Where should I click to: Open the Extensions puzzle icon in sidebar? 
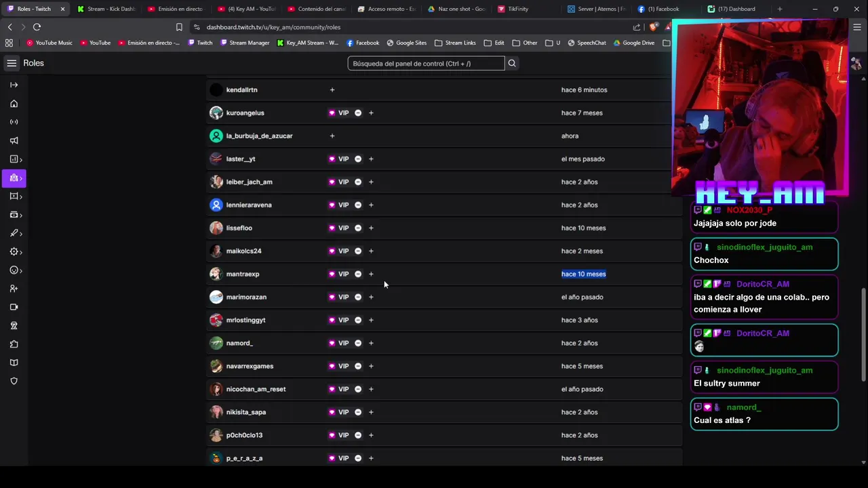pyautogui.click(x=14, y=344)
